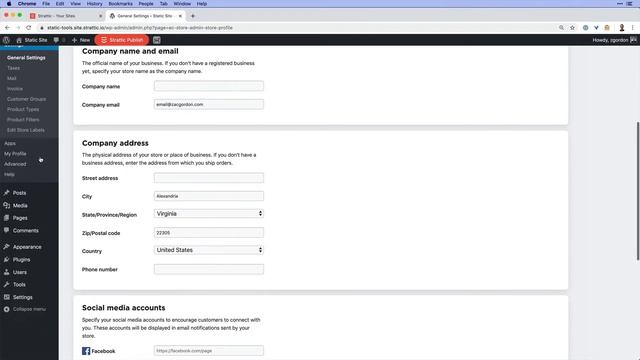Screen dimensions: 640x360
Task: Focus the Company name field
Action: (x=209, y=86)
